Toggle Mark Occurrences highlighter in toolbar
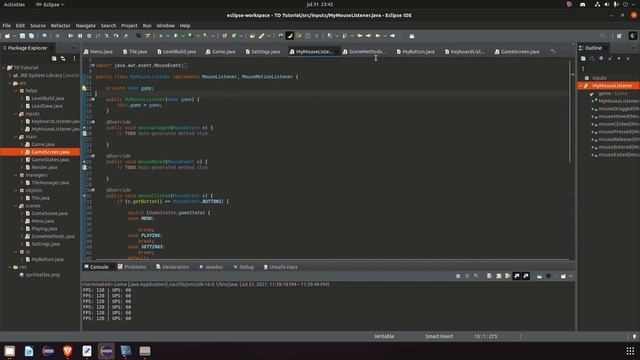Viewport: 640px width, 360px height. coord(289,36)
